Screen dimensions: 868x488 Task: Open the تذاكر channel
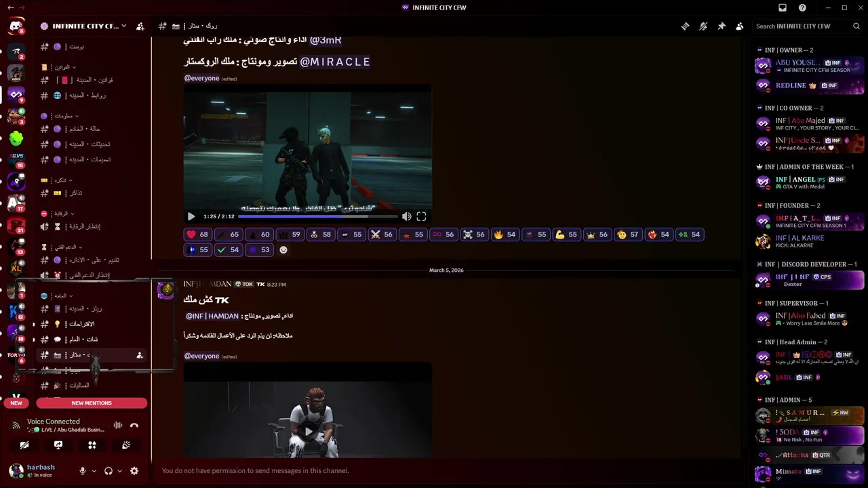coord(92,193)
